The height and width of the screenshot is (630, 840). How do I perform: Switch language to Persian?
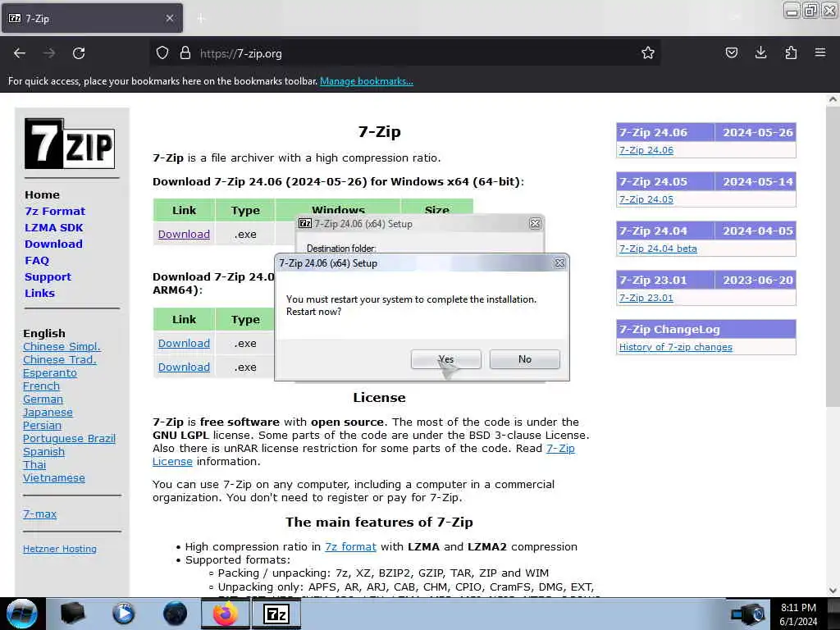43,426
